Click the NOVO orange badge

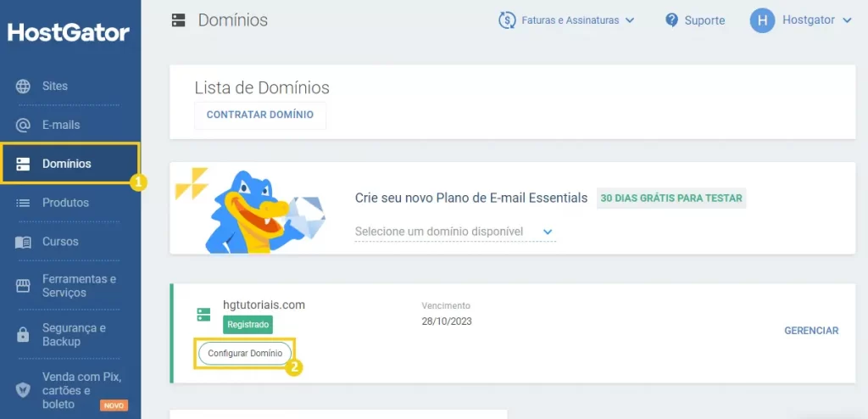point(114,405)
